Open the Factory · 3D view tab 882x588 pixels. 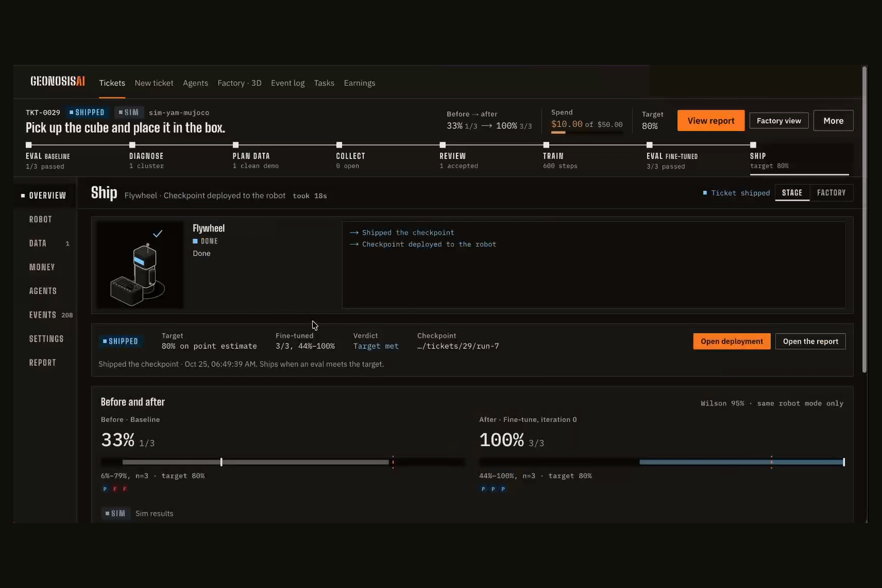click(239, 83)
